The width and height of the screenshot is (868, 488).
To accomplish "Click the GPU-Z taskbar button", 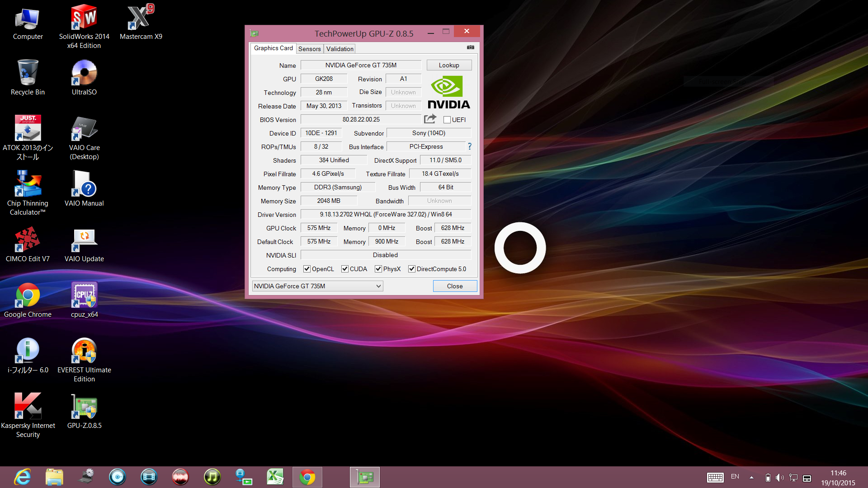I will tap(365, 477).
